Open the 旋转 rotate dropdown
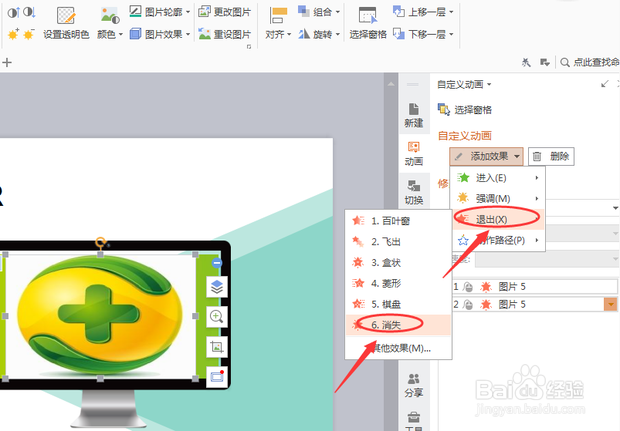Screen dimensions: 620x431 (x=319, y=34)
